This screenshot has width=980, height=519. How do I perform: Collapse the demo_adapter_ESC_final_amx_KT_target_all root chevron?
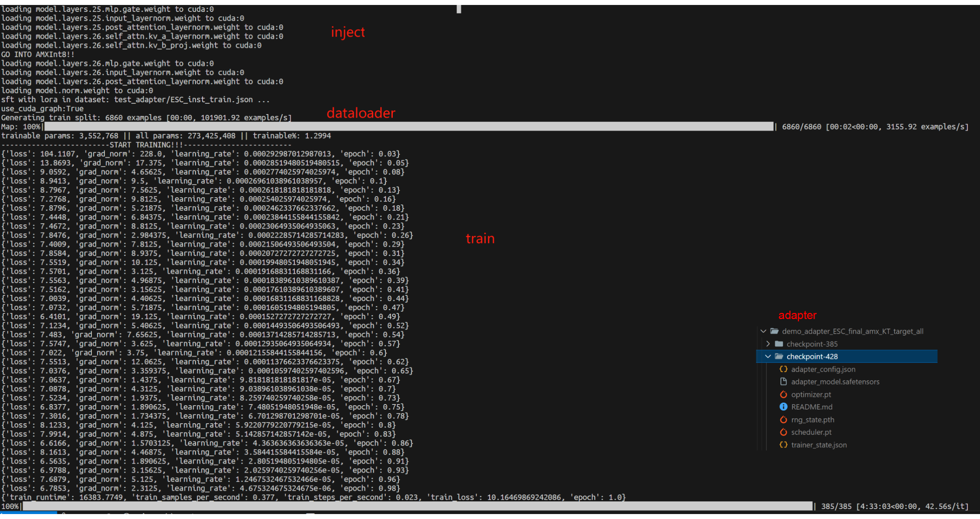(x=763, y=331)
